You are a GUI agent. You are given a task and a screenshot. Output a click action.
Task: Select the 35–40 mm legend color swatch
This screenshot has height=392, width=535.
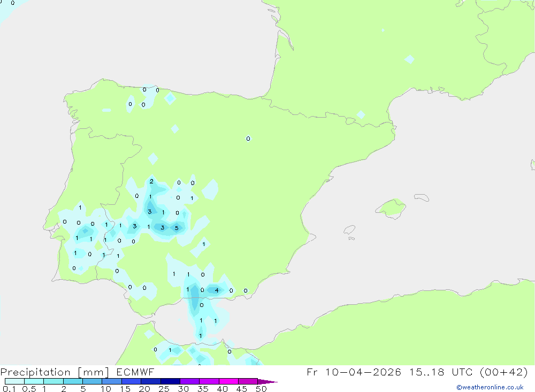coord(209,381)
